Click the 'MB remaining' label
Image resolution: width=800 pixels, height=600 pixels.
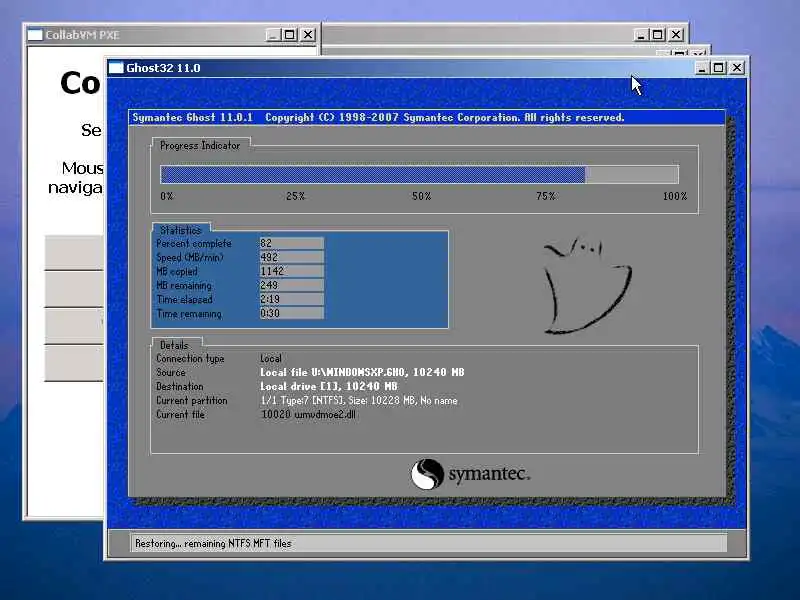(x=184, y=285)
